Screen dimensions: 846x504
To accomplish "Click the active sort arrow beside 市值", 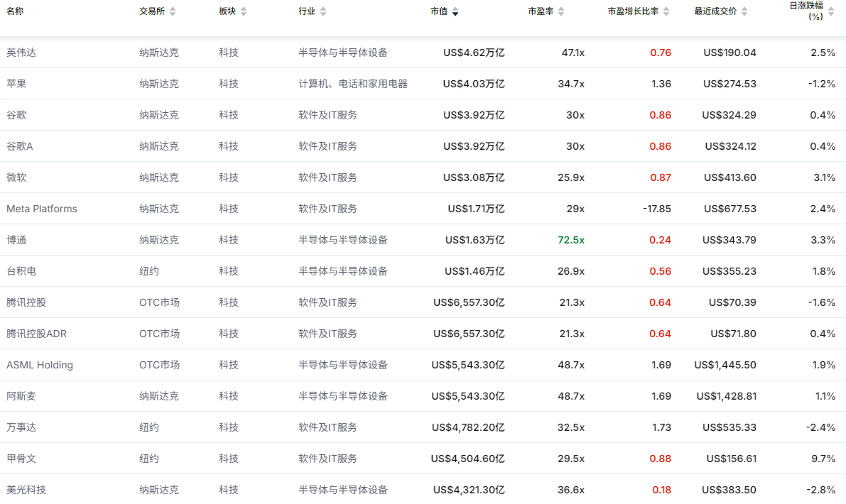I will 455,12.
